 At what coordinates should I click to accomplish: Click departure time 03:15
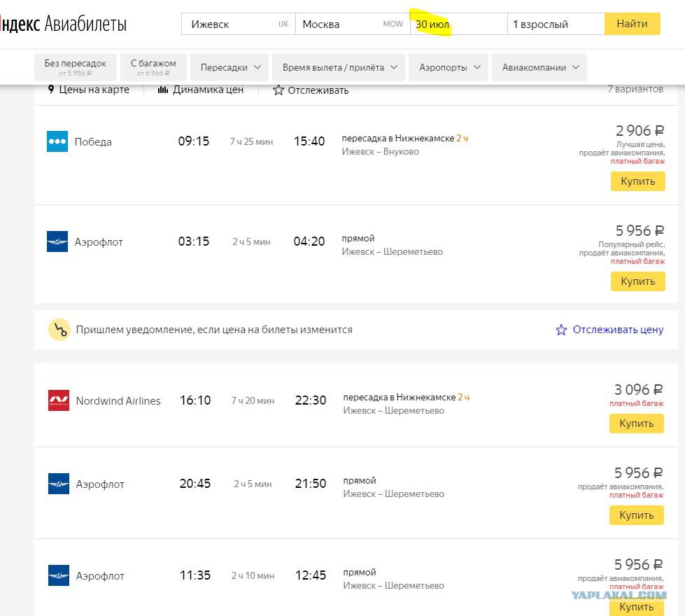tap(194, 241)
